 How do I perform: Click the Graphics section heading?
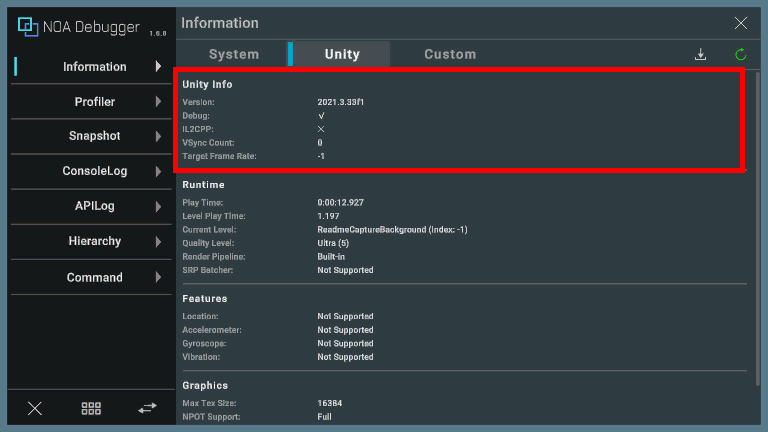pyautogui.click(x=205, y=385)
